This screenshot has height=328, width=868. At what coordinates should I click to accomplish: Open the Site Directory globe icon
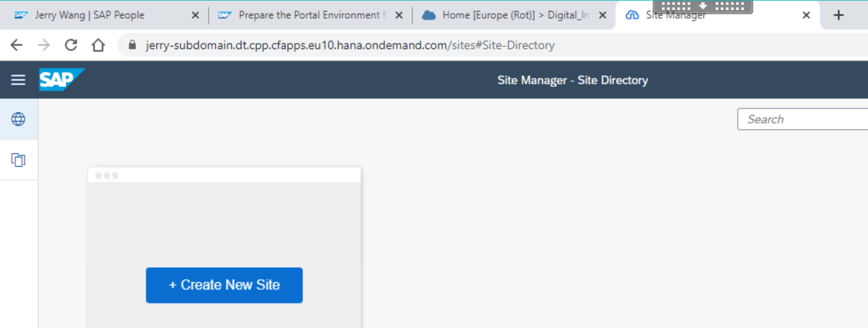(x=18, y=119)
